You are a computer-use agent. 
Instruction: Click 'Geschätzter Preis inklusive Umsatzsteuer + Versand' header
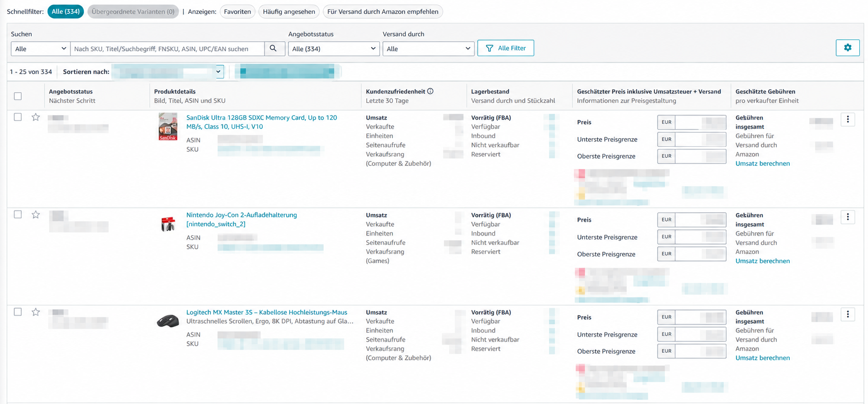click(x=649, y=92)
